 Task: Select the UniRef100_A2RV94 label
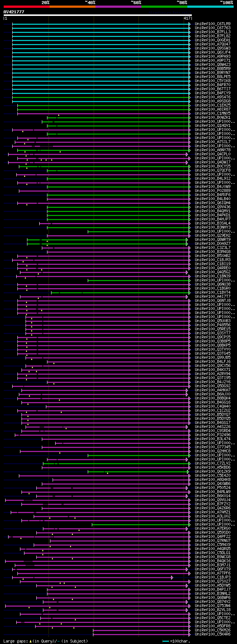tap(213, 374)
